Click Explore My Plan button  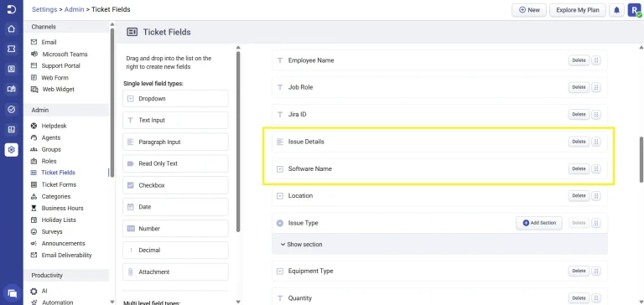(x=578, y=10)
